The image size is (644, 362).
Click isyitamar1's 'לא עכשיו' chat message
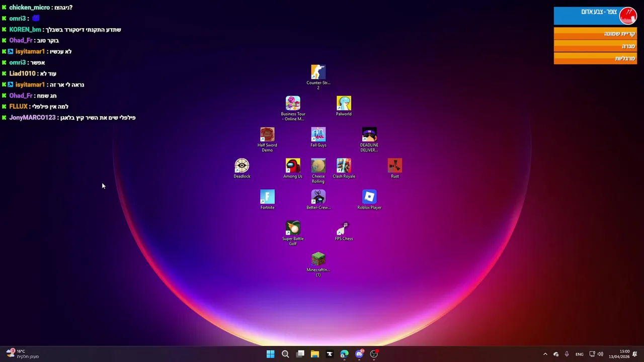[x=60, y=52]
